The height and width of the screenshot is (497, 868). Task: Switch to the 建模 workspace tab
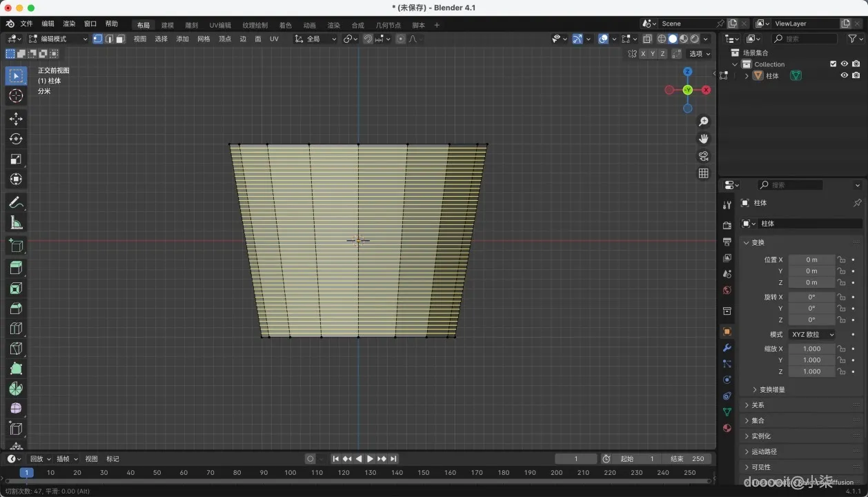point(168,25)
